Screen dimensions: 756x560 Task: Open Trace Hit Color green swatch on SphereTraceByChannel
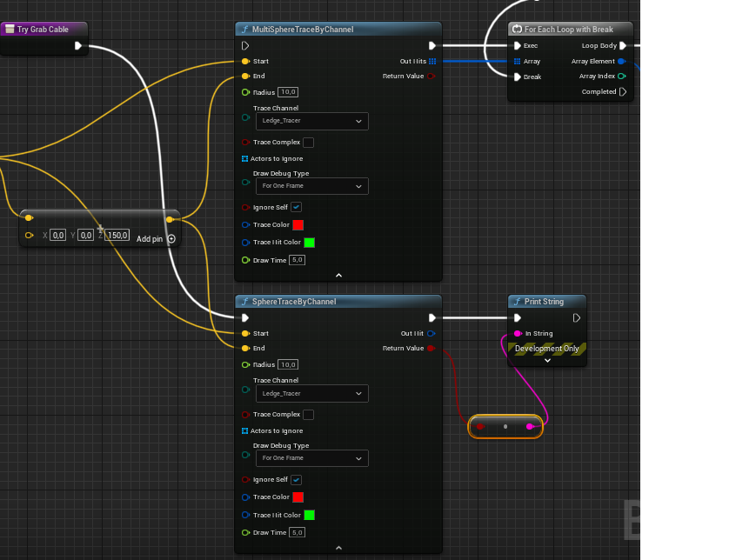[310, 515]
